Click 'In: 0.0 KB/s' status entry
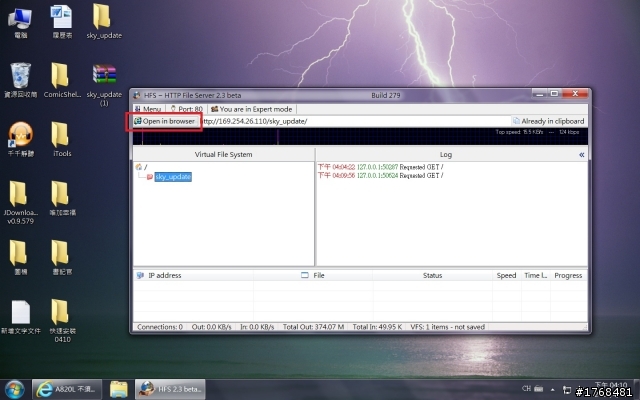The image size is (640, 400). [x=257, y=327]
